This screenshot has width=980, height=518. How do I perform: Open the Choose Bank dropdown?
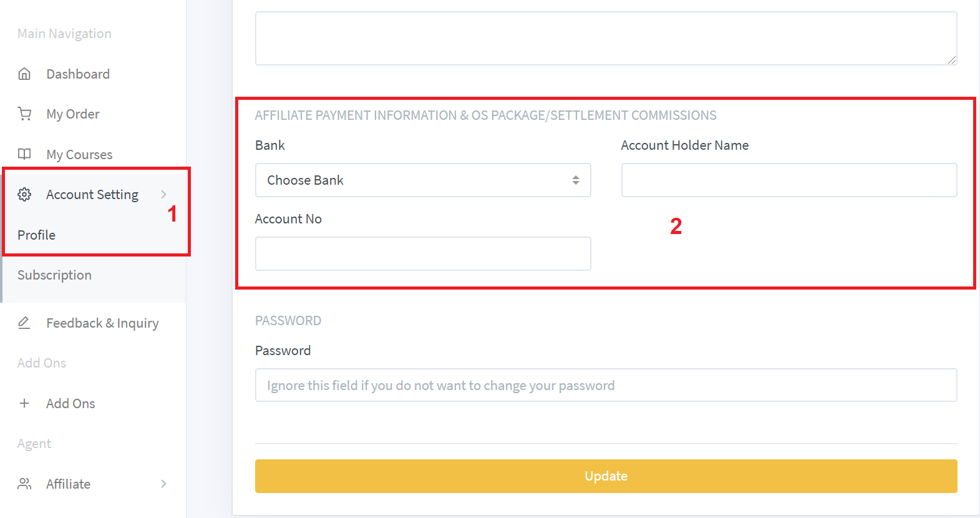click(x=423, y=180)
